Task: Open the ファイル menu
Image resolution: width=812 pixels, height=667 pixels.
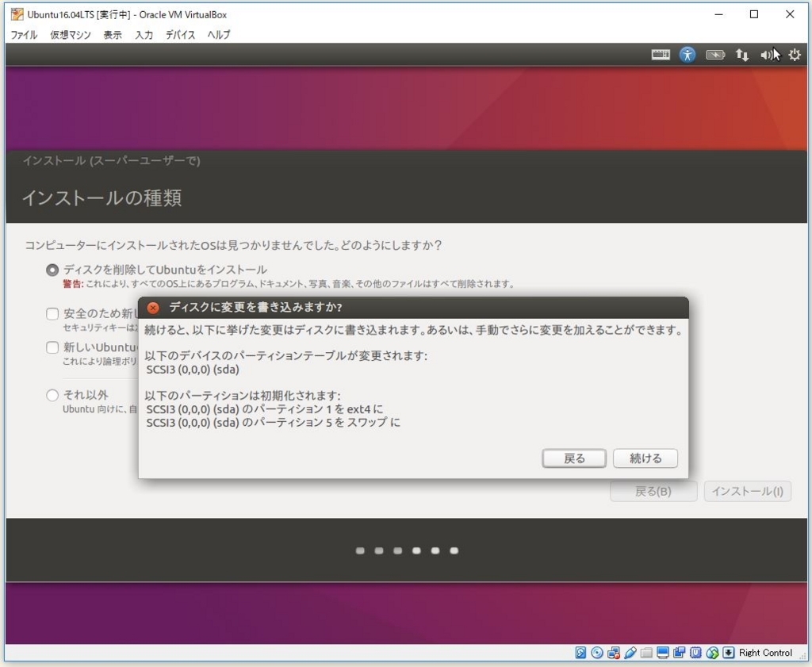Action: pyautogui.click(x=24, y=35)
